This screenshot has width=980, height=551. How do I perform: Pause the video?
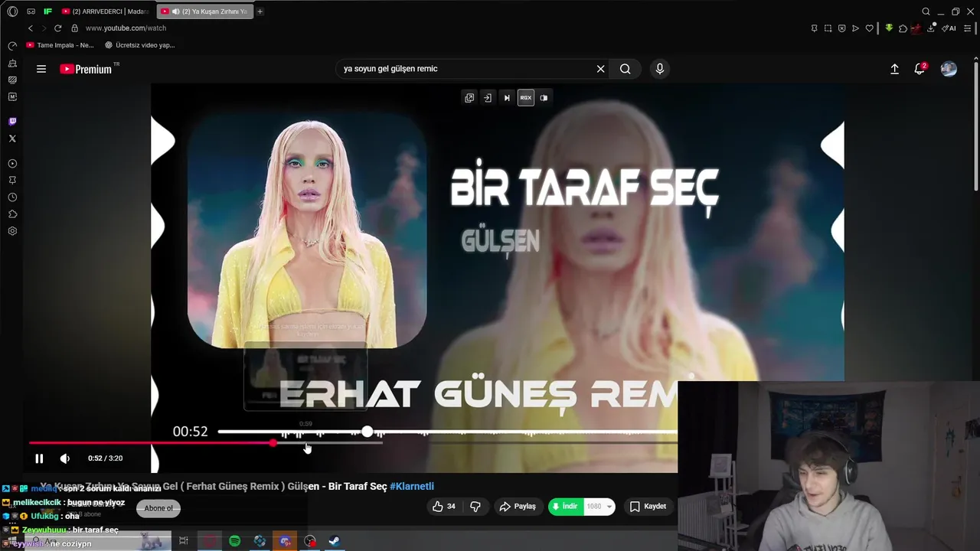39,458
